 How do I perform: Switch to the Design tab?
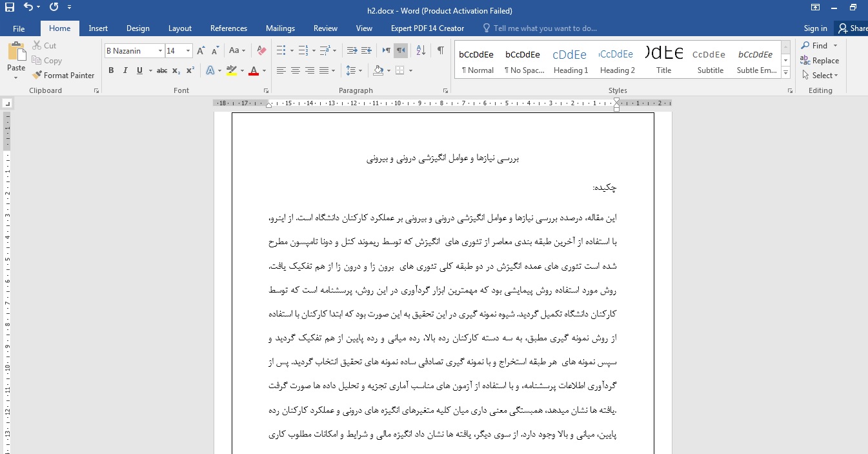tap(138, 28)
